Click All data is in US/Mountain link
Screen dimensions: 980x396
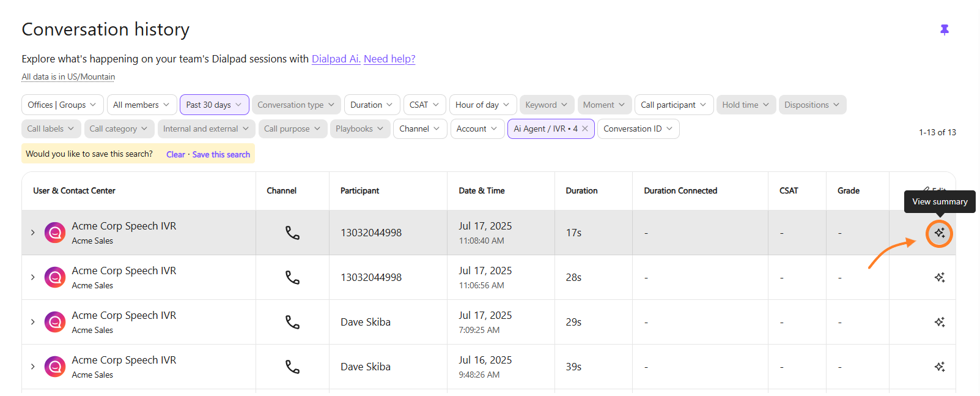coord(68,77)
